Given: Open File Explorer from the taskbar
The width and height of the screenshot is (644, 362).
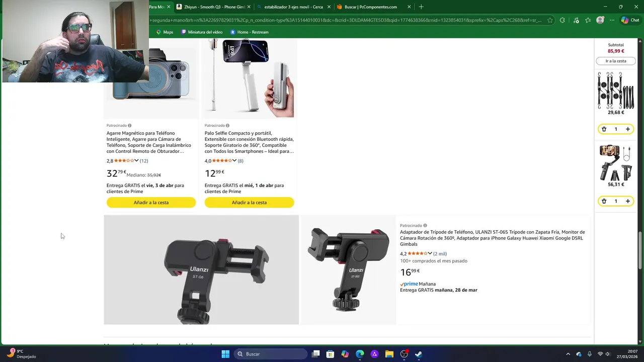Looking at the screenshot, I should [x=389, y=354].
